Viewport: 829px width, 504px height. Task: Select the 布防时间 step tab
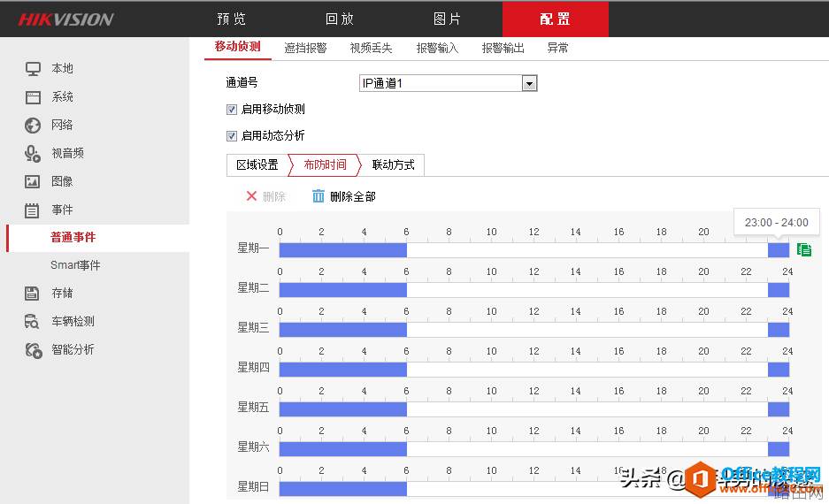pos(326,164)
